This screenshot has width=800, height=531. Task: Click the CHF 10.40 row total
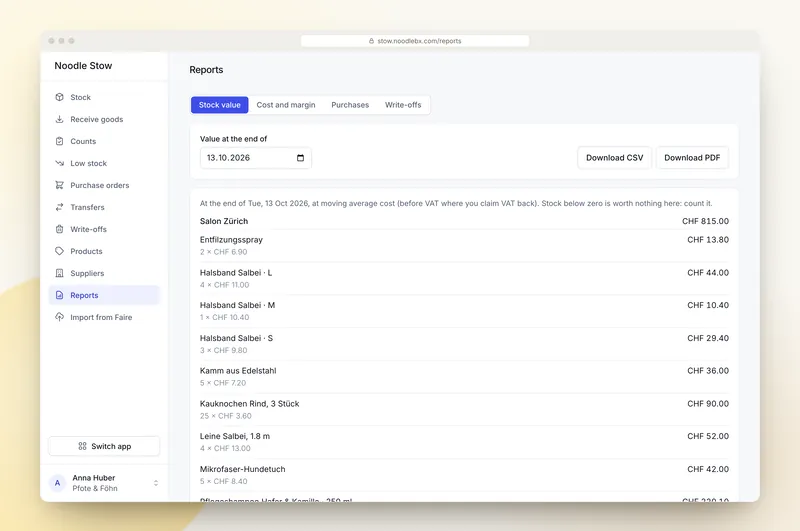pyautogui.click(x=708, y=305)
